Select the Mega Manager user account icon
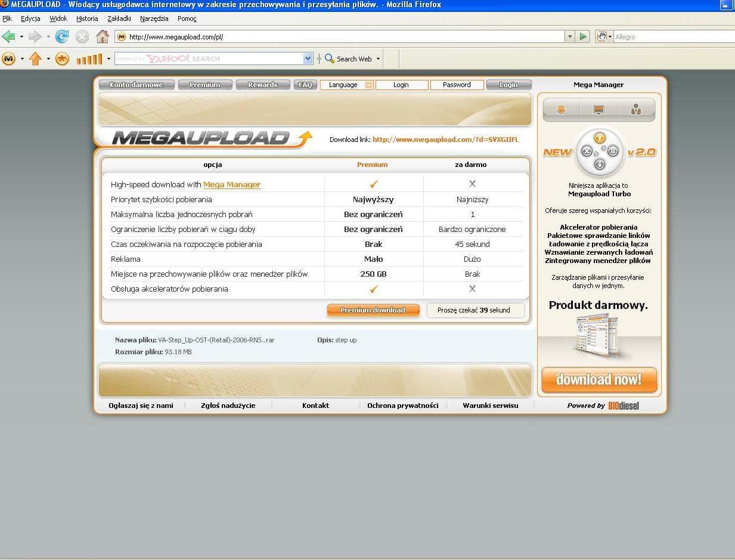 click(635, 110)
